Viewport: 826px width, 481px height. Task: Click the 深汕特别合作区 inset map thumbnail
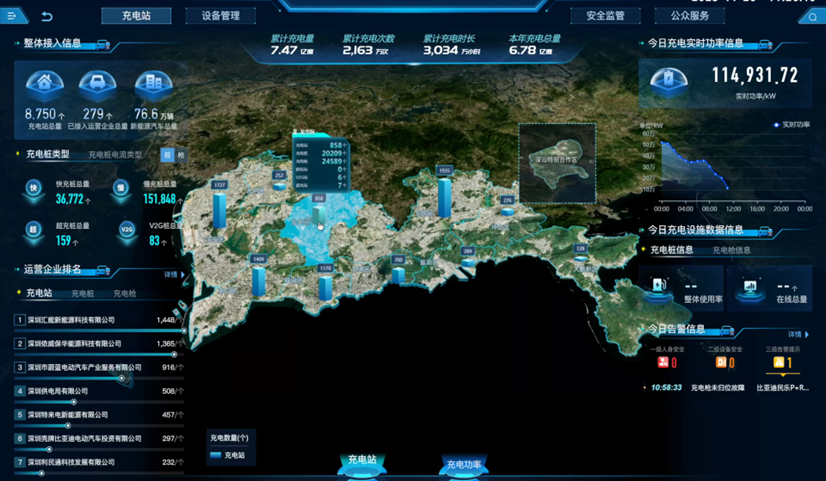pos(557,160)
